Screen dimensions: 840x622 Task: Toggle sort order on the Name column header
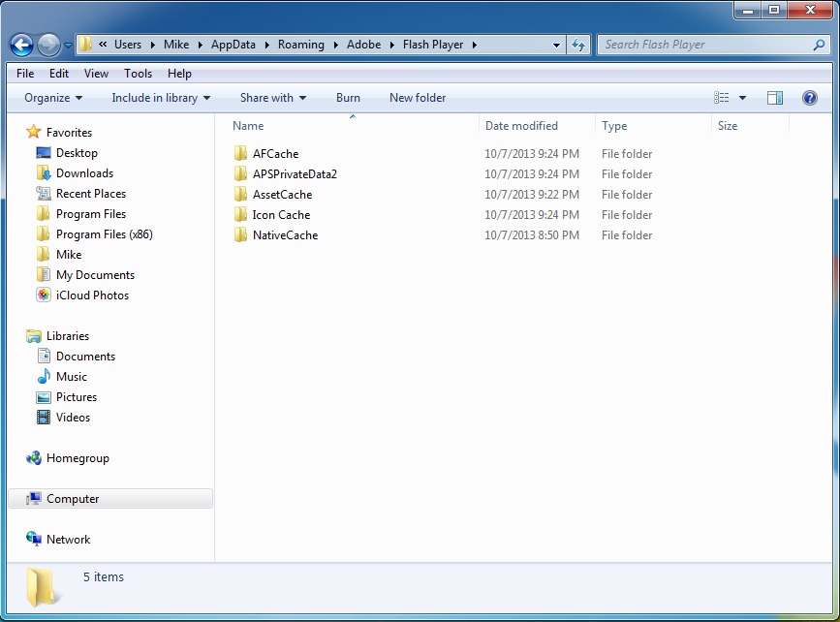pos(248,125)
